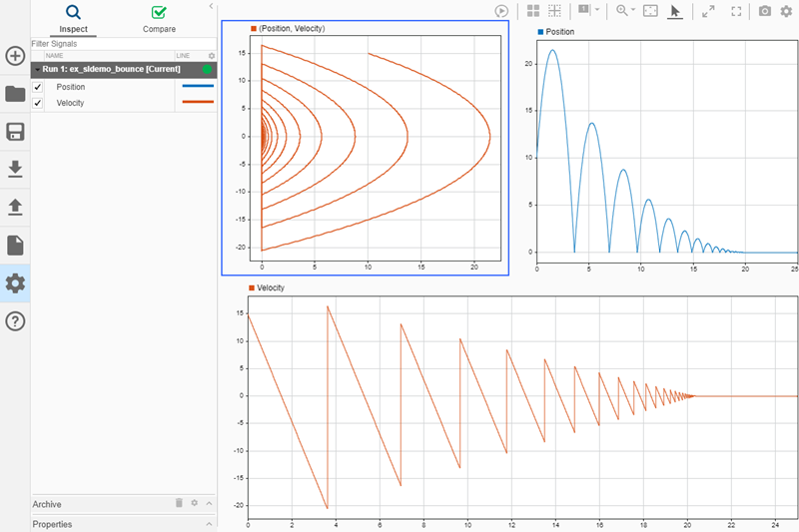Click the diagonal expand arrows icon

[708, 11]
